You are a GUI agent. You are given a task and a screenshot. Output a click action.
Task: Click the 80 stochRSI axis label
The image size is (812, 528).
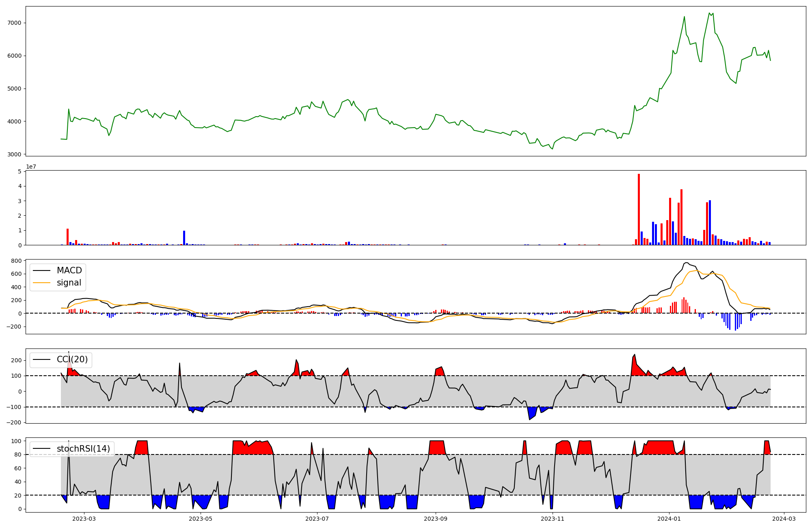[x=18, y=454]
